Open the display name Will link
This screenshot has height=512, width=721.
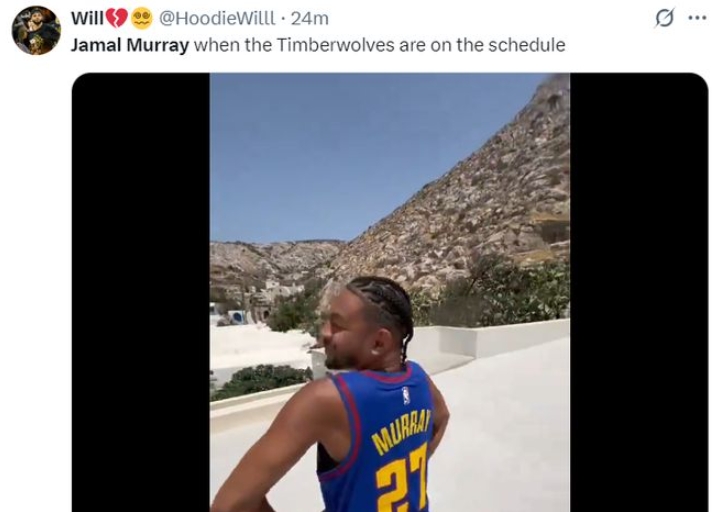coord(87,18)
